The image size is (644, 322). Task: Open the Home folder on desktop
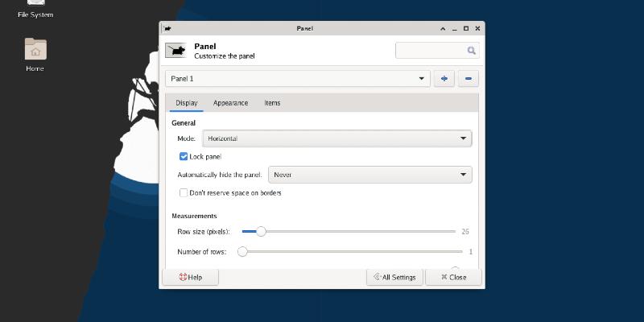pyautogui.click(x=35, y=51)
